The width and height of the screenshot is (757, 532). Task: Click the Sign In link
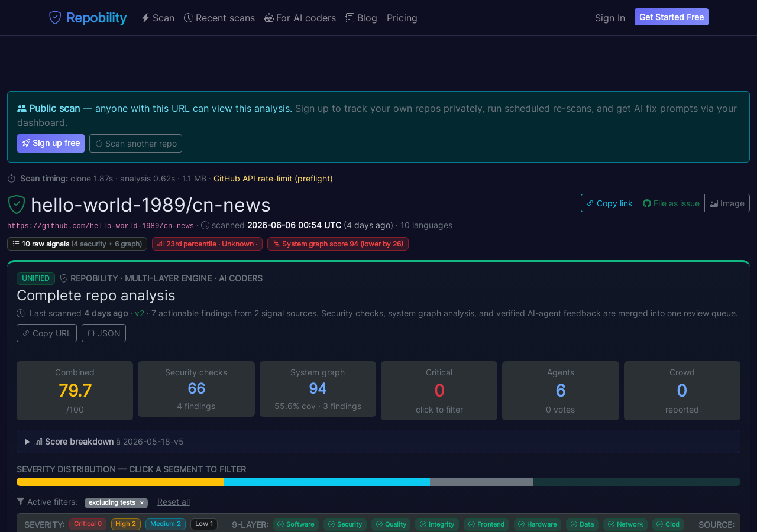610,18
